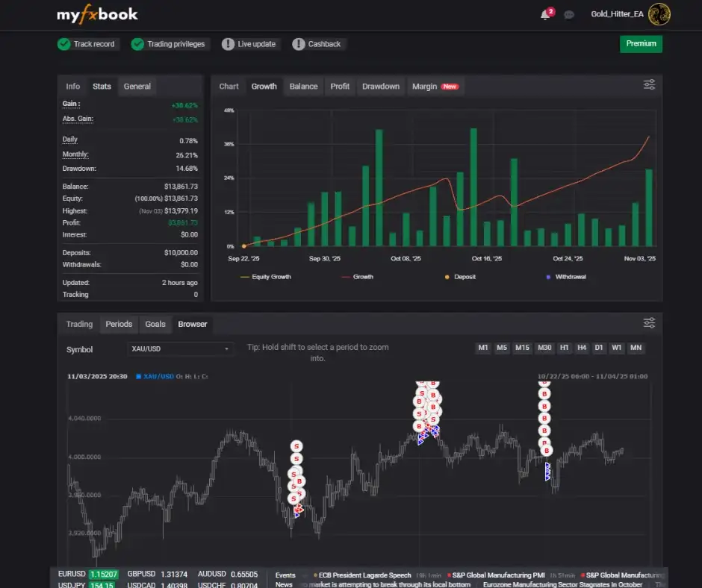Open the notifications bell icon
702x588 pixels.
click(x=545, y=14)
